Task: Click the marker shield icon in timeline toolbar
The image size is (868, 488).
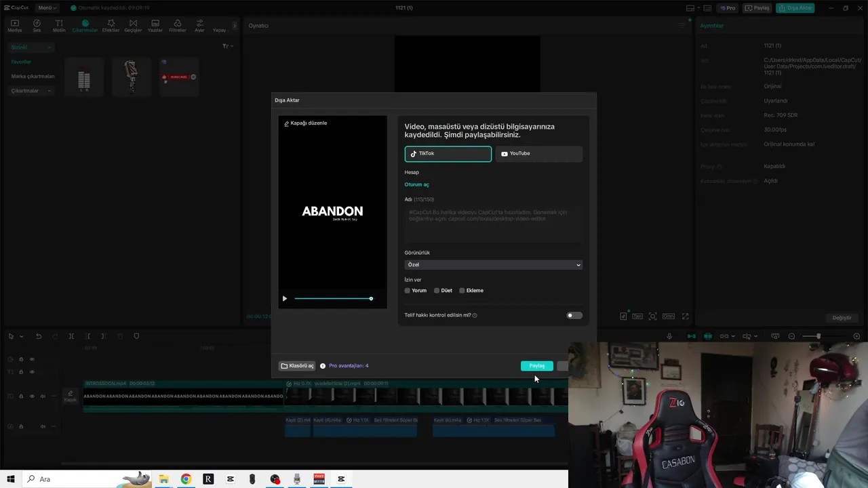Action: click(136, 336)
